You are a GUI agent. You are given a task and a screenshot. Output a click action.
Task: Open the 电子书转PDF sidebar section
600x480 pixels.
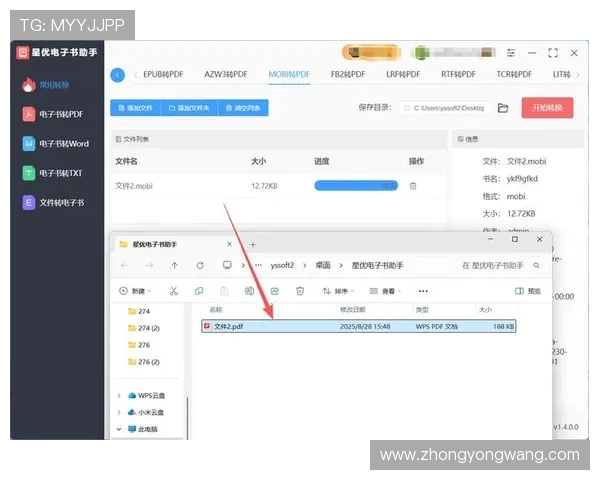tap(55, 115)
